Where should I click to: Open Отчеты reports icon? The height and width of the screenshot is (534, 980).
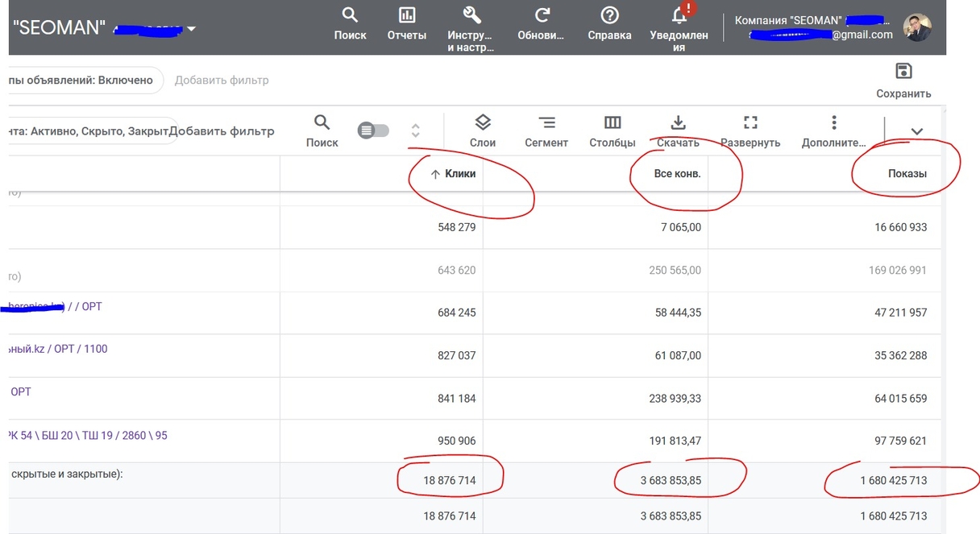(x=406, y=15)
